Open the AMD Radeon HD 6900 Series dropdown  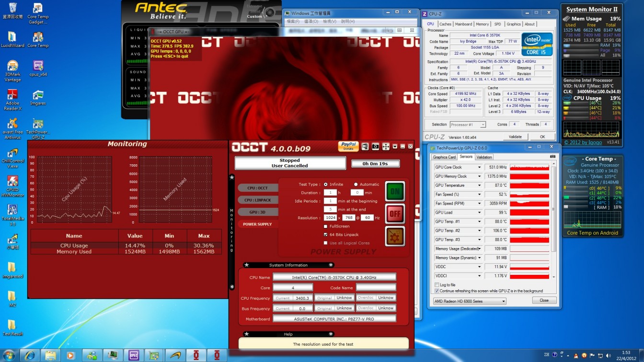click(469, 301)
